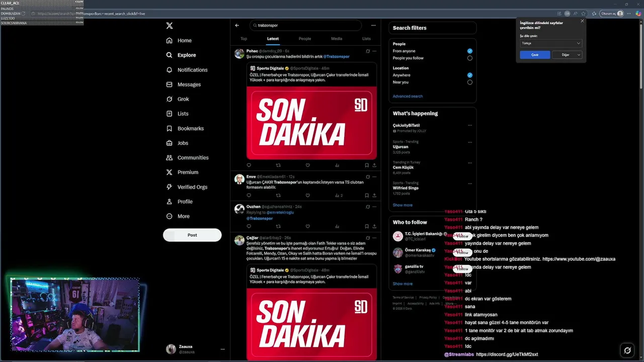This screenshot has height=362, width=644.
Task: Select People you follow filter
Action: tap(469, 58)
